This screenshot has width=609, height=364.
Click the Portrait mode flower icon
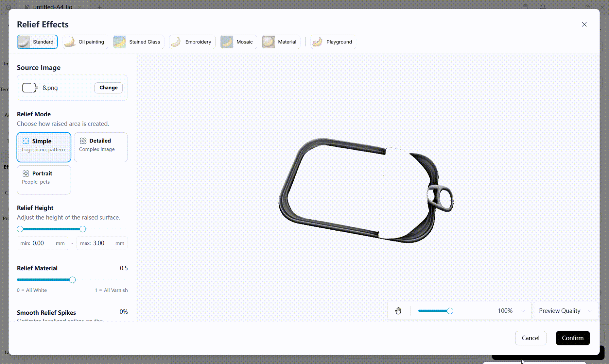point(26,174)
